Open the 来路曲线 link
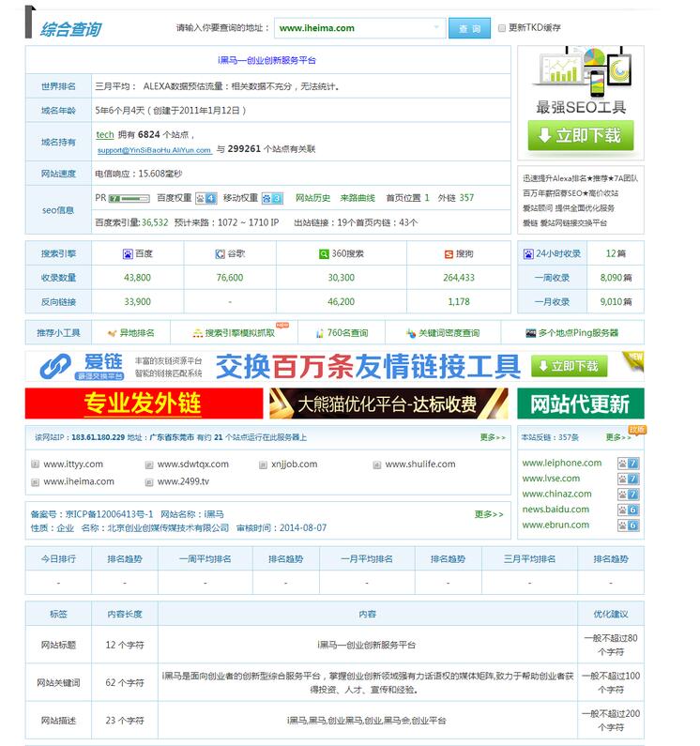700x746 pixels. [x=358, y=198]
